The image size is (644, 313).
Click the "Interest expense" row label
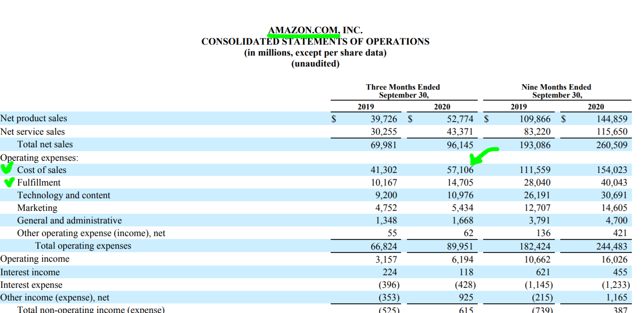[x=31, y=285]
